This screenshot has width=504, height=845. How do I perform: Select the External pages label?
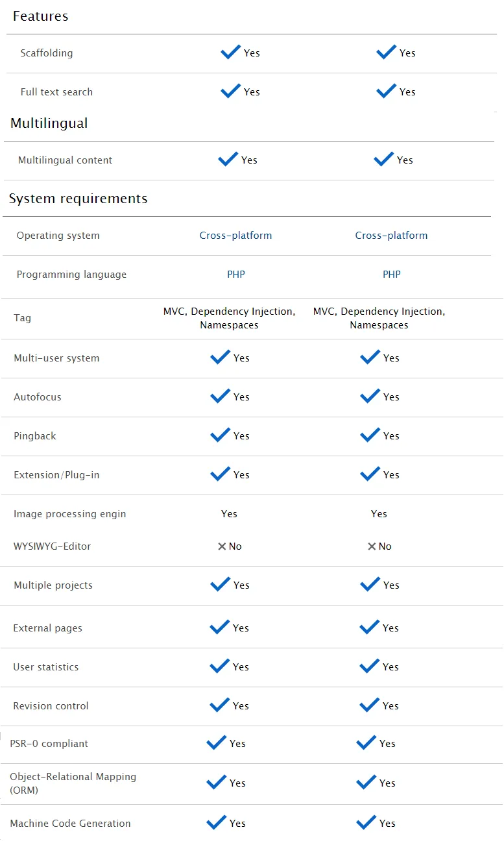(x=47, y=628)
